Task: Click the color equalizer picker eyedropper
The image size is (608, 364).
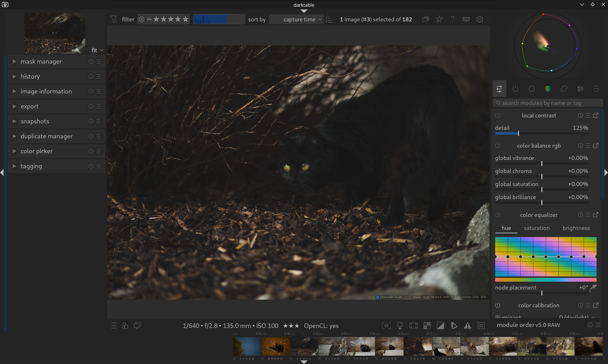Action: (x=593, y=287)
